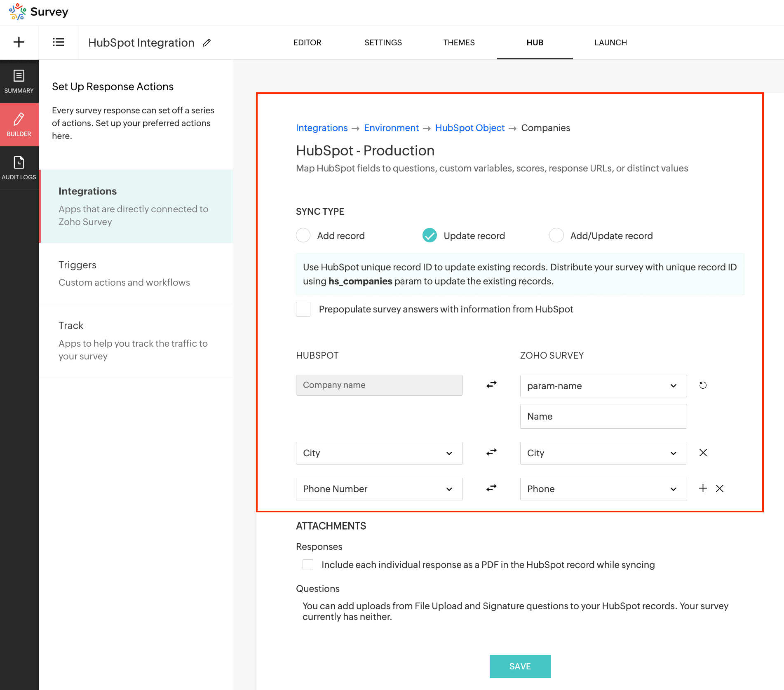The width and height of the screenshot is (784, 690).
Task: Click the Save button
Action: (x=520, y=666)
